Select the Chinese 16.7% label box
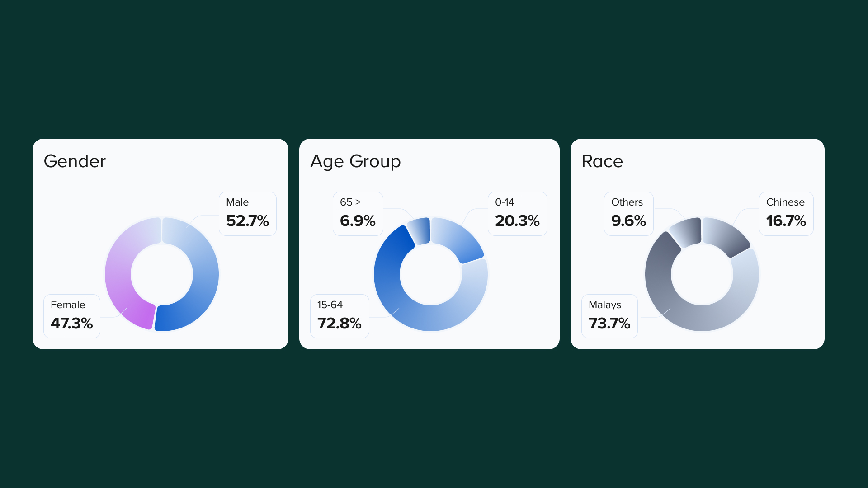 [x=786, y=213]
